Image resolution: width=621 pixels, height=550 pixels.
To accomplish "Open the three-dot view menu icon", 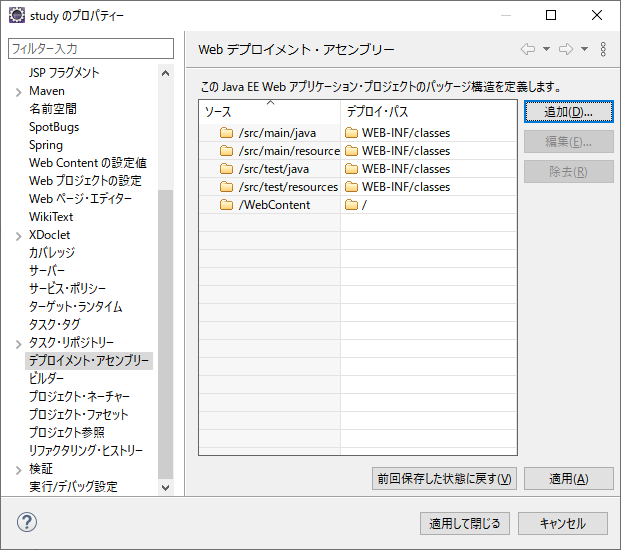I will pyautogui.click(x=603, y=49).
